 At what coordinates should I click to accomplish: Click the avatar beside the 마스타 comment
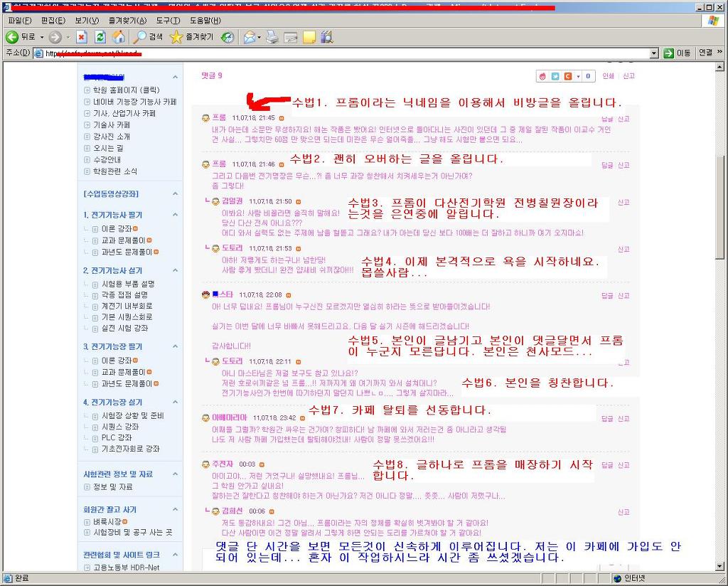click(205, 294)
